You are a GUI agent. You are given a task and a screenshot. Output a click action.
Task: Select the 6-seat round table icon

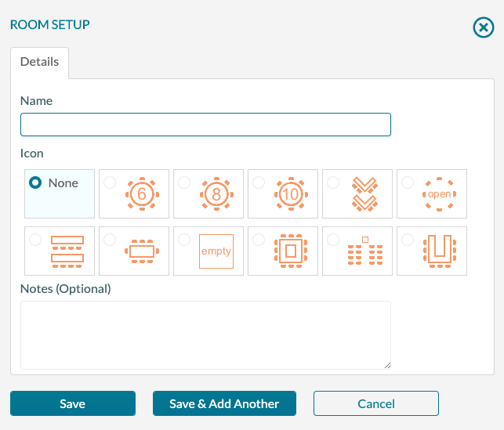[x=142, y=193]
